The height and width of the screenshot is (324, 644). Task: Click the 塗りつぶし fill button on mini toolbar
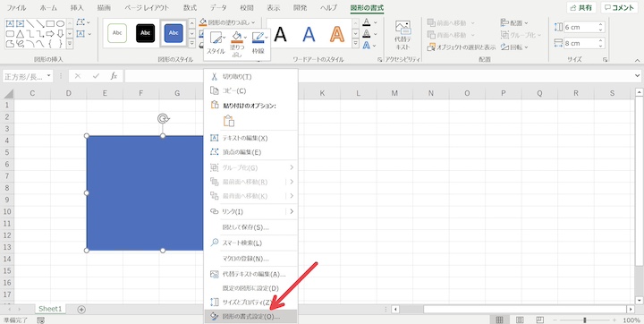click(237, 44)
